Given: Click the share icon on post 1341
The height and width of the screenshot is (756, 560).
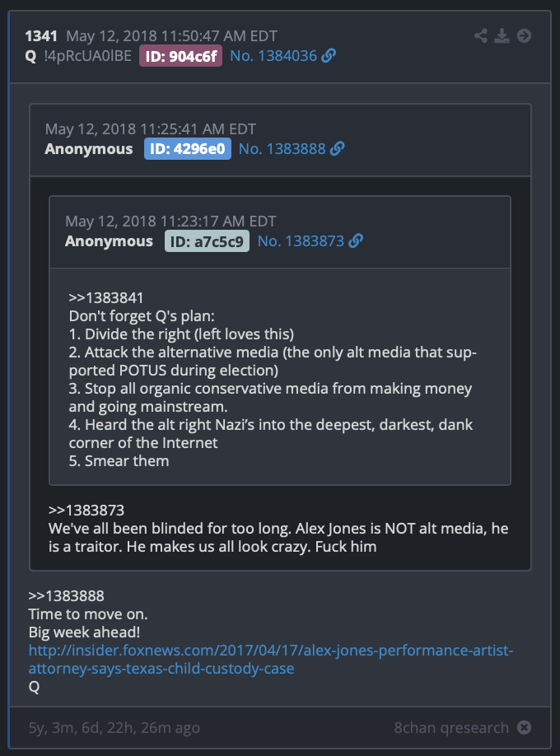Looking at the screenshot, I should [x=480, y=35].
